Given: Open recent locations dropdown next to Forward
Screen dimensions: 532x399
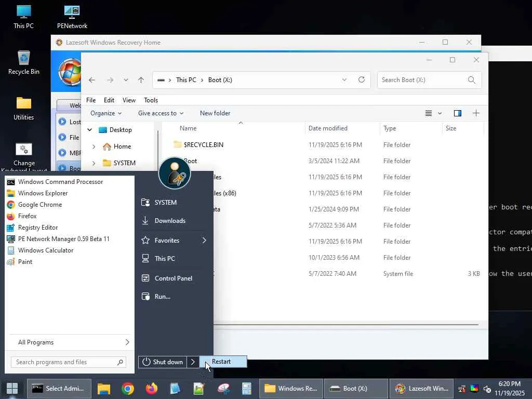Looking at the screenshot, I should 126,80.
